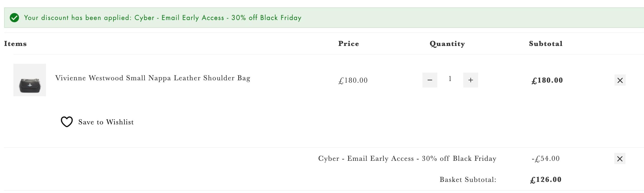644x193 pixels.
Task: Click the Basket Subtotal label
Action: (468, 180)
